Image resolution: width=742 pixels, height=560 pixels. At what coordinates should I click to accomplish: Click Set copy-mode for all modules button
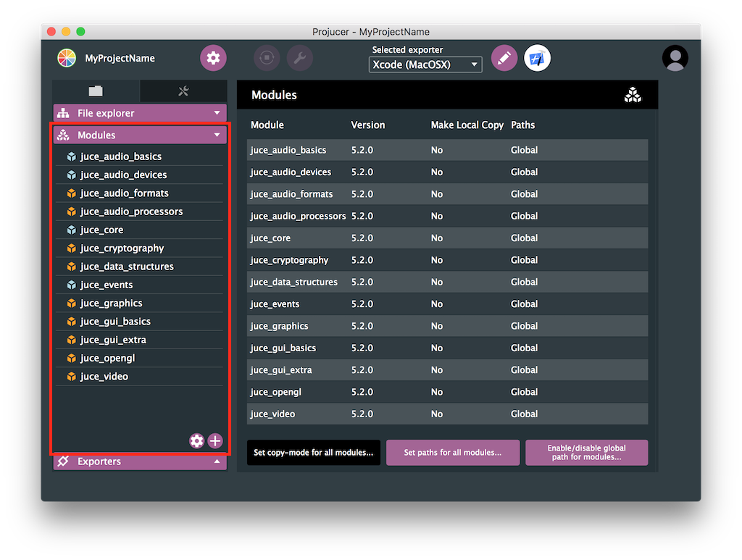(x=313, y=453)
